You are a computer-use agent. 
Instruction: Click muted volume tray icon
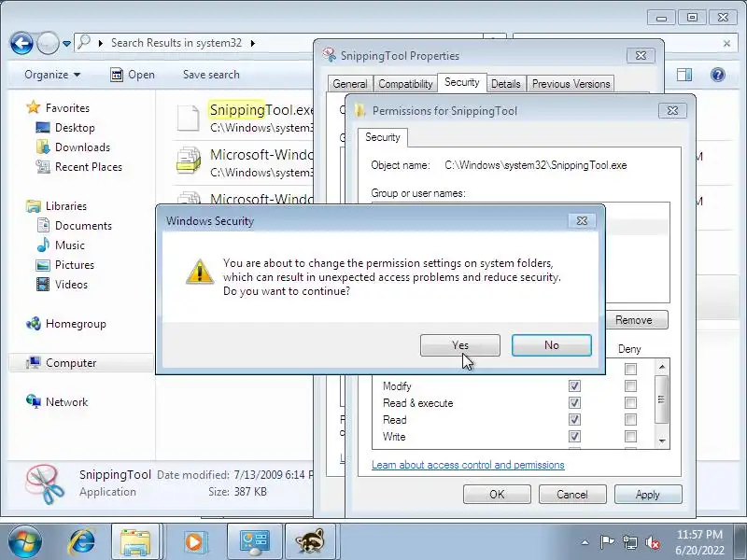click(652, 542)
